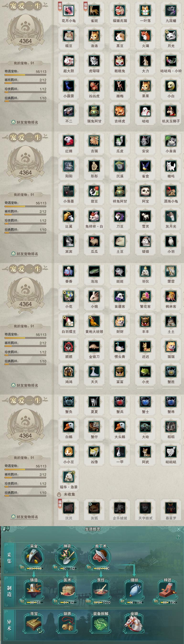Select the 黄袍大统领 rooster pet
The height and width of the screenshot is (644, 184).
(94, 321)
